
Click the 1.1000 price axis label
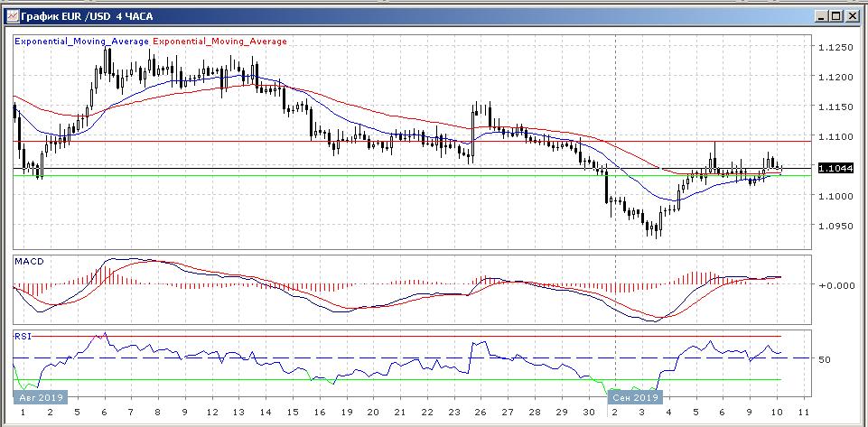(x=835, y=196)
